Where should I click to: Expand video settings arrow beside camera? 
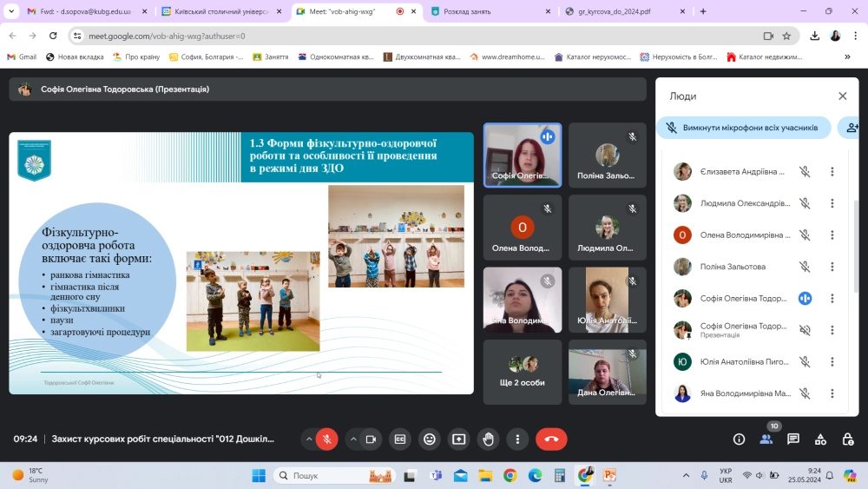pos(353,439)
